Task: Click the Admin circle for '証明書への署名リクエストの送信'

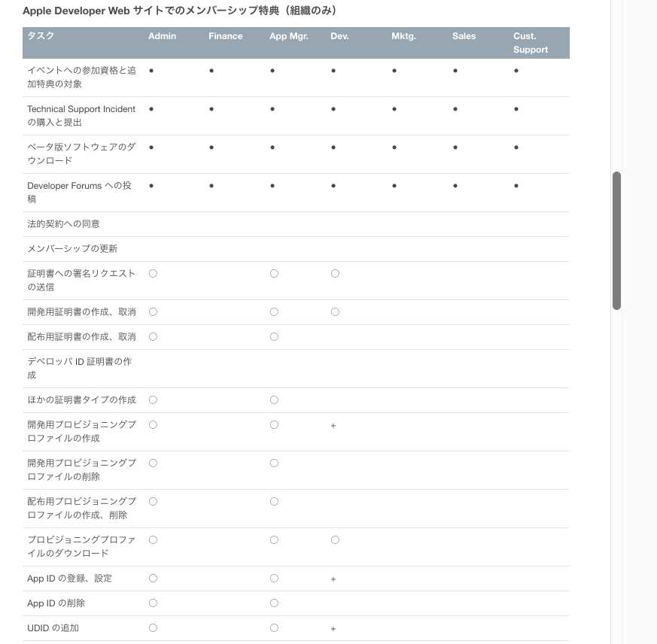Action: coord(153,274)
